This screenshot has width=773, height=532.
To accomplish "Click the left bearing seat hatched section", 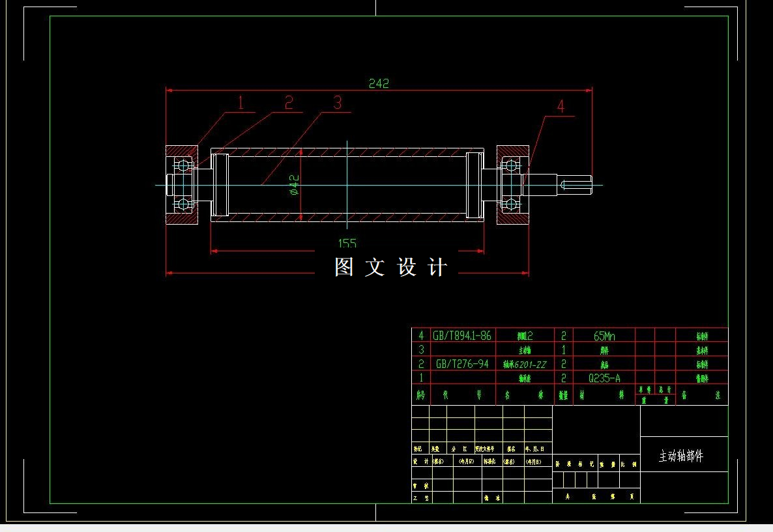I will [181, 185].
